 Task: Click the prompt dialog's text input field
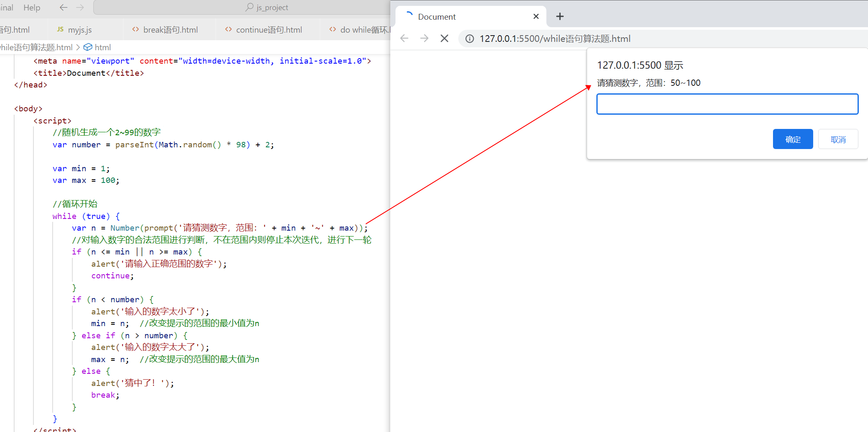[x=727, y=104]
